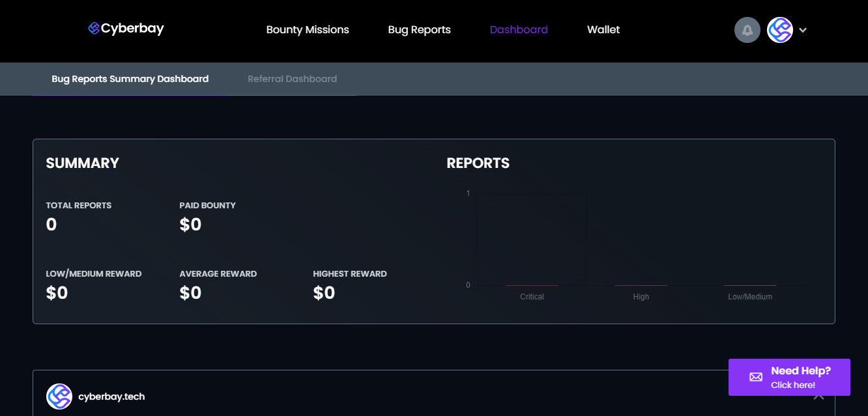Click the user profile avatar
The image size is (868, 416).
[x=780, y=30]
